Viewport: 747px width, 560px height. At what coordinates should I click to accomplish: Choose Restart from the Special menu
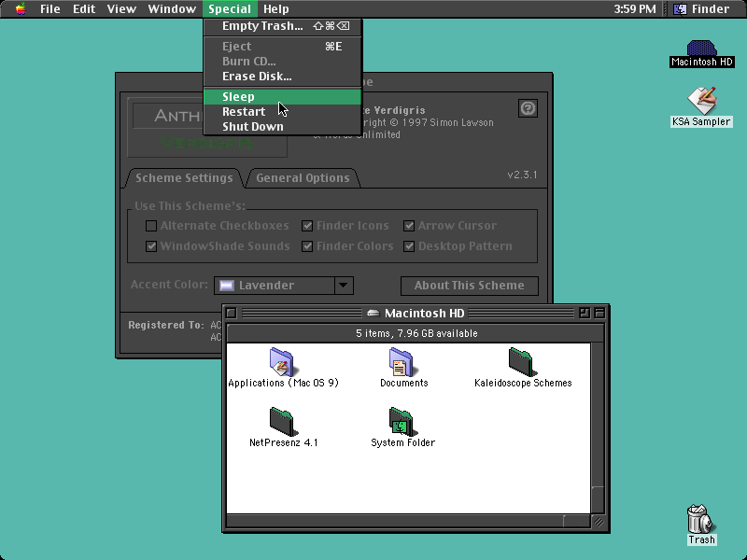(282, 111)
